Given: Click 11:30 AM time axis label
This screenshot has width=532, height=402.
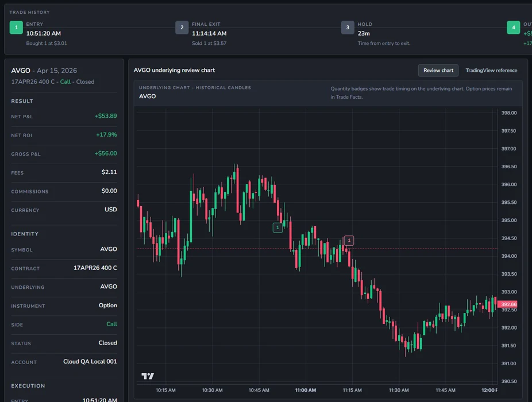Looking at the screenshot, I should [399, 390].
